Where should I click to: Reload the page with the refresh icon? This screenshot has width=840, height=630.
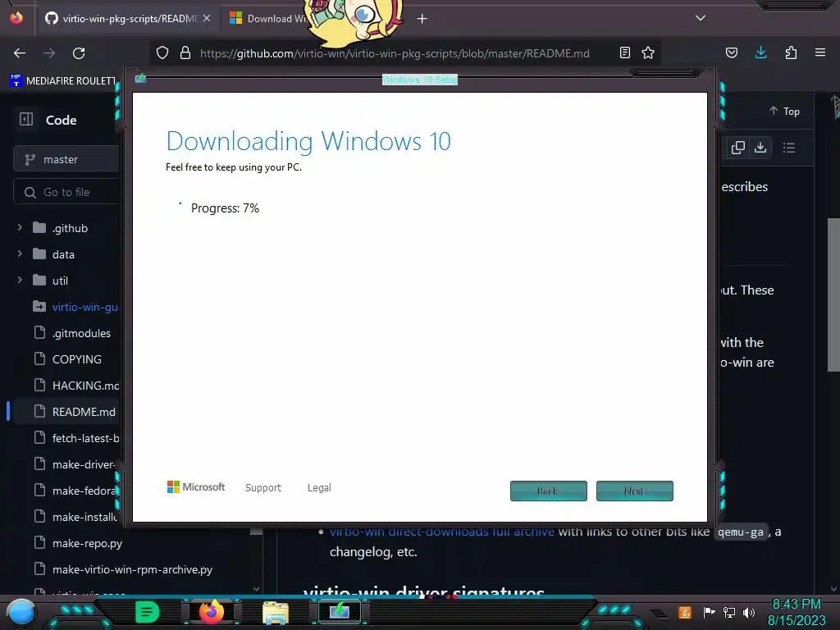coord(79,53)
